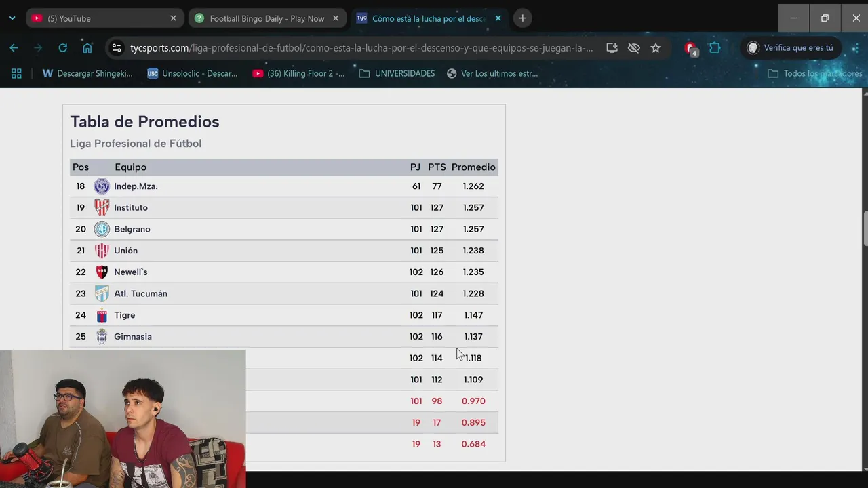Image resolution: width=868 pixels, height=488 pixels.
Task: Click the Promedio column header
Action: tap(473, 167)
